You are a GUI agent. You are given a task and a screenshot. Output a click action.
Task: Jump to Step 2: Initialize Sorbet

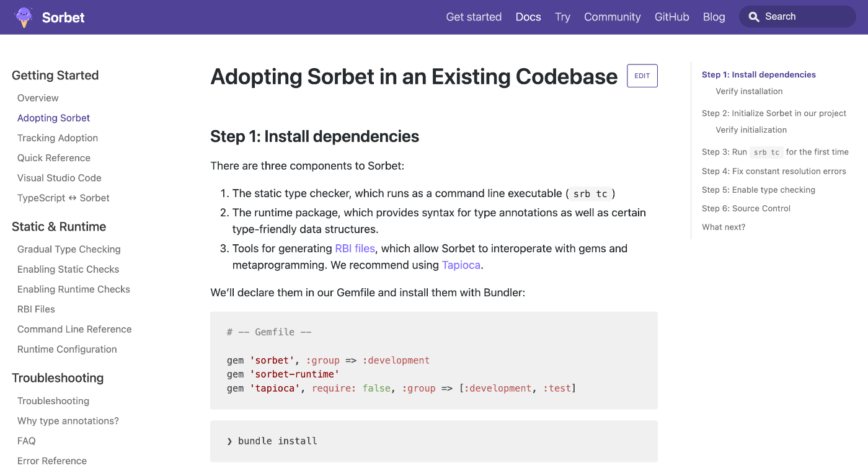pos(774,113)
